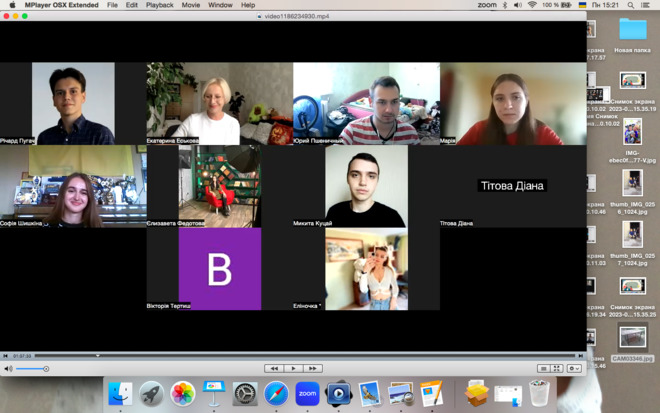Open Launchpad rocket icon in dock
This screenshot has width=660, height=413.
pyautogui.click(x=151, y=393)
